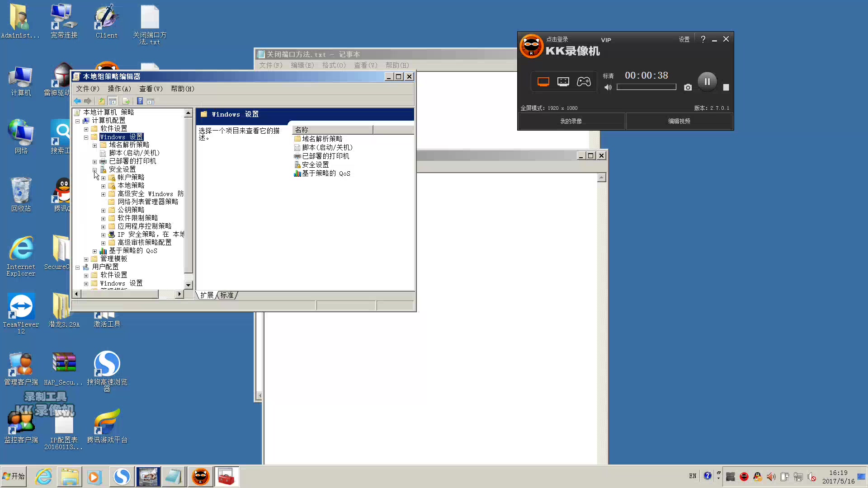Click 我的录像 button in KK recorder
This screenshot has width=868, height=488.
(571, 121)
